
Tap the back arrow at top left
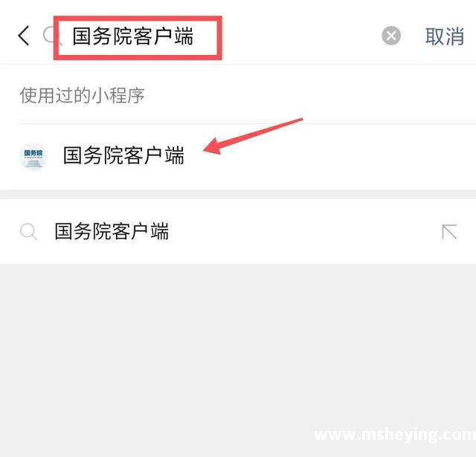(24, 36)
